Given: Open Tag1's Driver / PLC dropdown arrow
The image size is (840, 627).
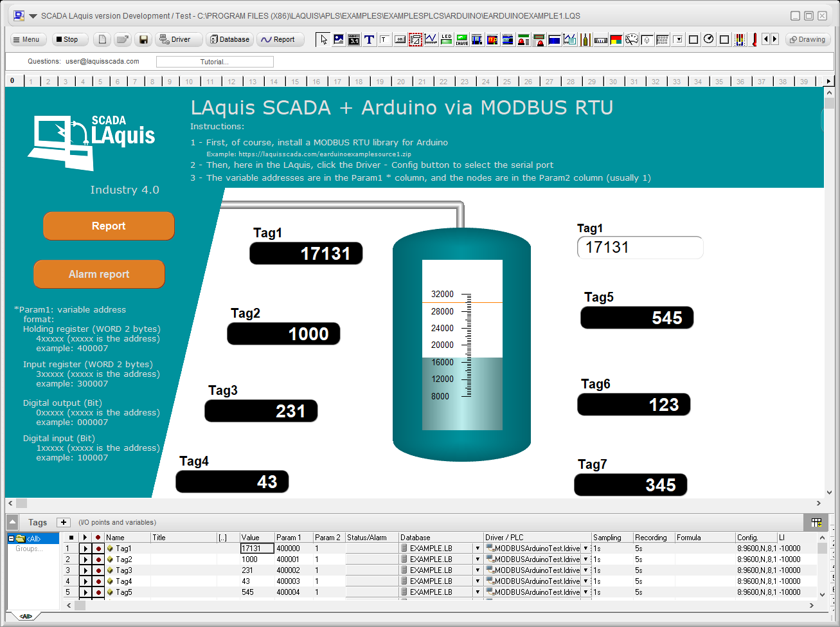Looking at the screenshot, I should click(x=585, y=549).
